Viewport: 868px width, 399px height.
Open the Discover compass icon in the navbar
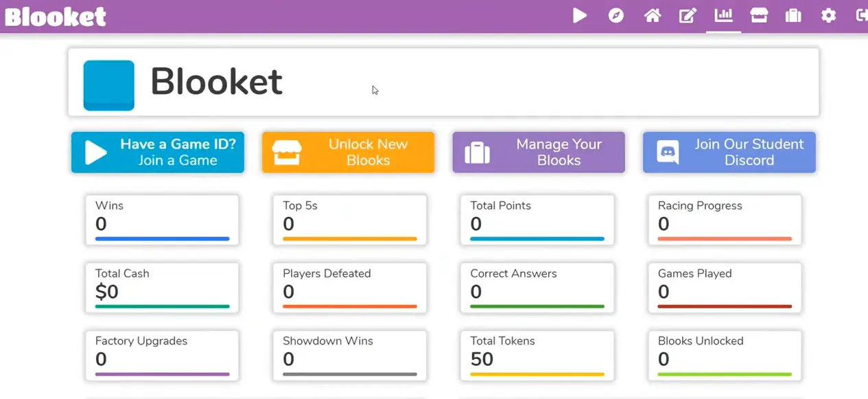pos(615,15)
